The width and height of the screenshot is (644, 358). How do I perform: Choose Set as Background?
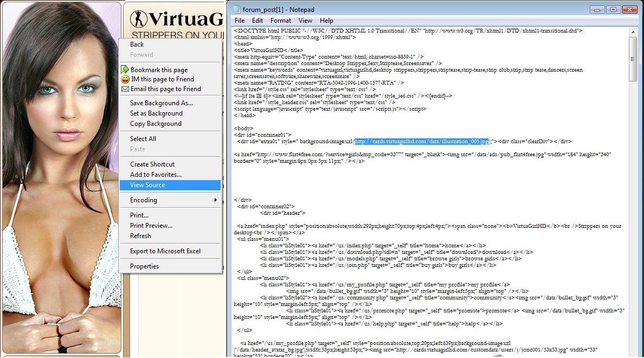156,113
